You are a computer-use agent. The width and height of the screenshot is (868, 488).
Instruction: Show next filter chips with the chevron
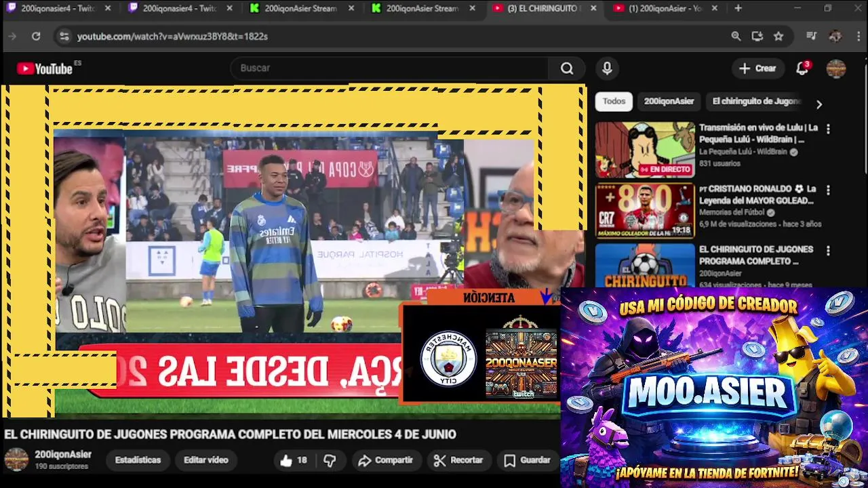[818, 104]
